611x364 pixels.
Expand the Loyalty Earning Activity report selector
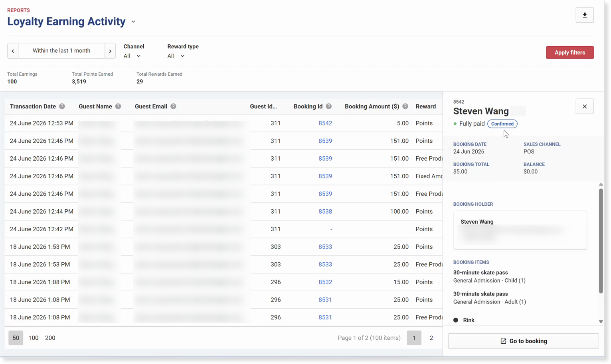click(x=133, y=22)
